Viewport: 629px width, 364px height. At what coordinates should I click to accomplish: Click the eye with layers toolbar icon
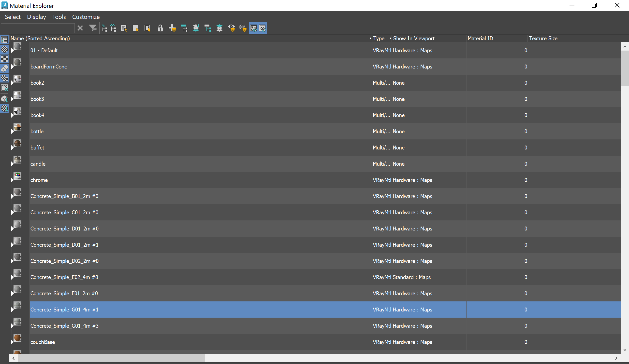click(x=231, y=28)
